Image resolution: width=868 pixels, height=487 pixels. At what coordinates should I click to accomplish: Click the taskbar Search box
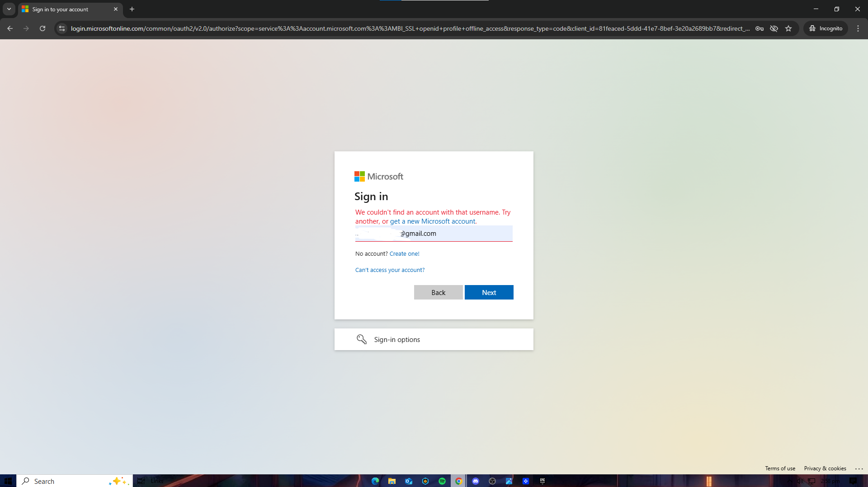click(x=75, y=481)
